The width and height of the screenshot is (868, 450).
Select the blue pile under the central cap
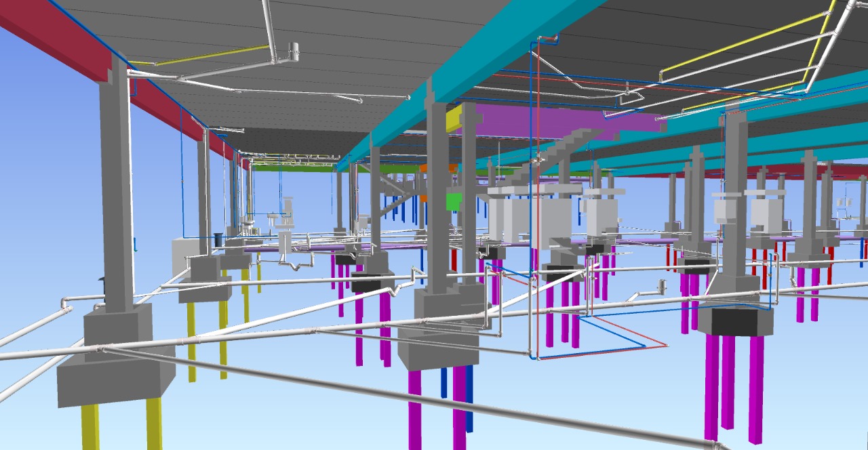444,382
